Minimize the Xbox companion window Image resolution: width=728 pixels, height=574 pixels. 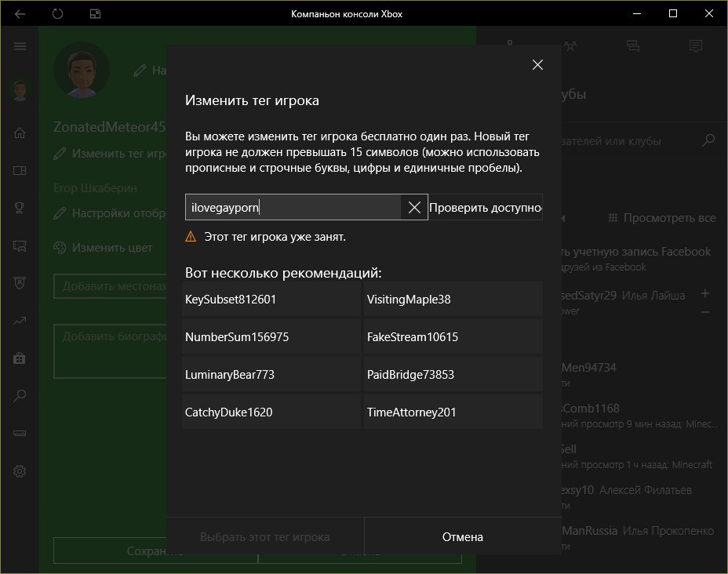[637, 14]
